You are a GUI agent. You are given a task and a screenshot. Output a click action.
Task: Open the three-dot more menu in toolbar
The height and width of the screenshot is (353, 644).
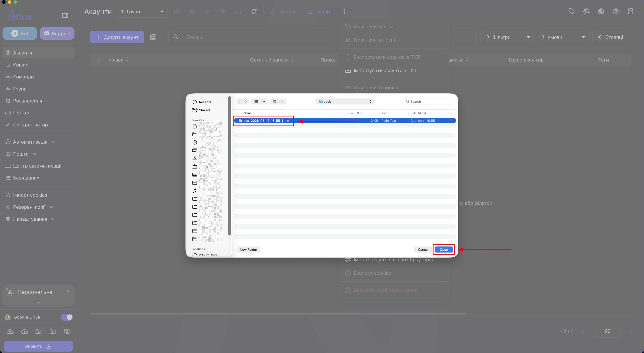point(344,12)
